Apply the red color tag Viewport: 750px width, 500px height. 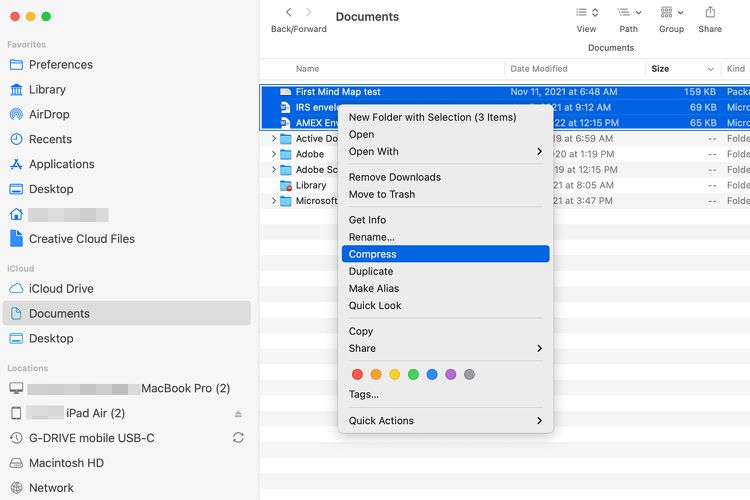point(357,374)
